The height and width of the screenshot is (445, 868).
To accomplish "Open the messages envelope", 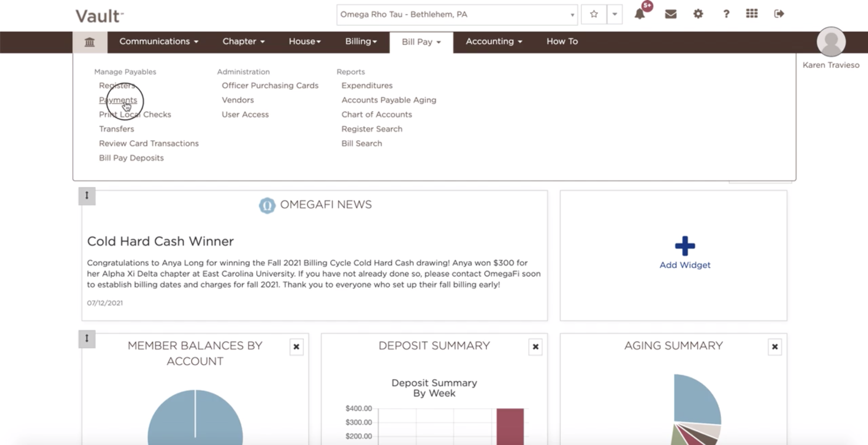I will [670, 14].
